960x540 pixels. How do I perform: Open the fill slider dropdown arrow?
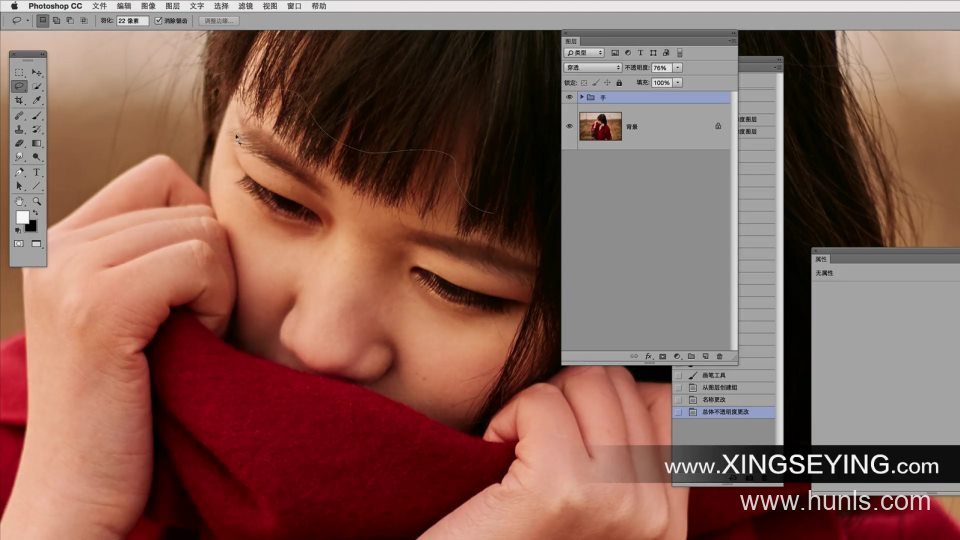click(x=678, y=83)
